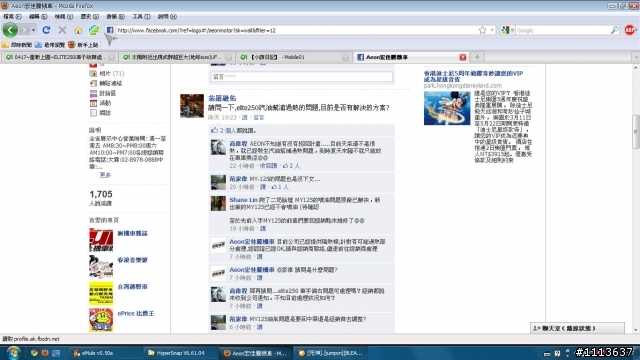Click the comment input box at top of feed
Image resolution: width=640 pixels, height=360 pixels.
tap(302, 76)
